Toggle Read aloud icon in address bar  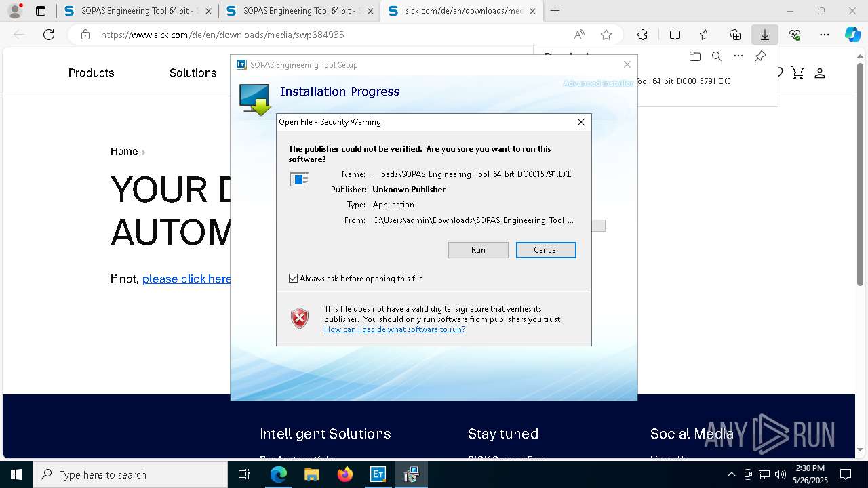coord(579,35)
